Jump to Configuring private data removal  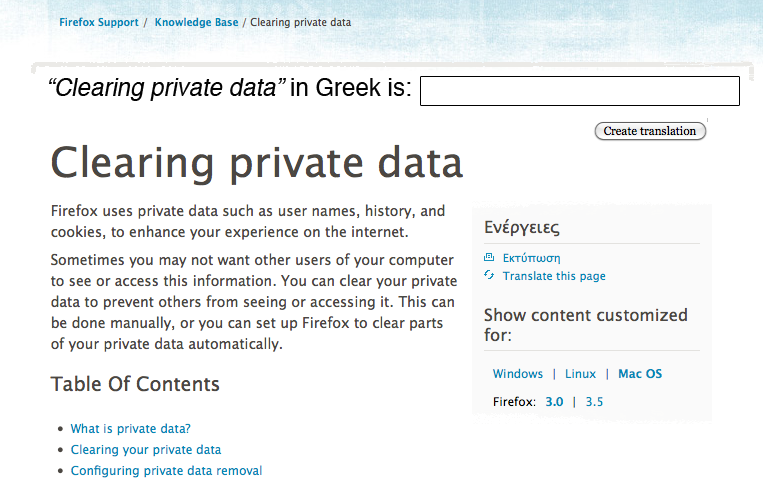[x=166, y=471]
